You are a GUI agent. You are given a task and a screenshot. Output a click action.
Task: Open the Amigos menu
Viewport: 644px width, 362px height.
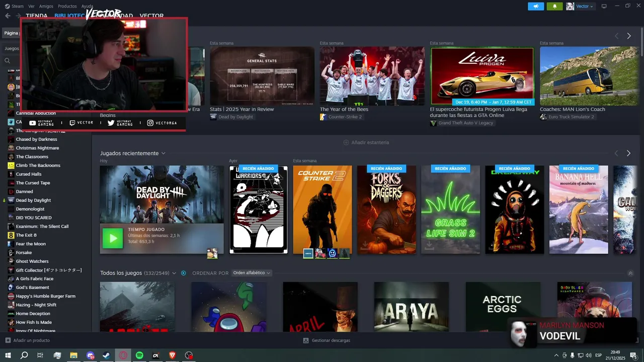pos(46,6)
